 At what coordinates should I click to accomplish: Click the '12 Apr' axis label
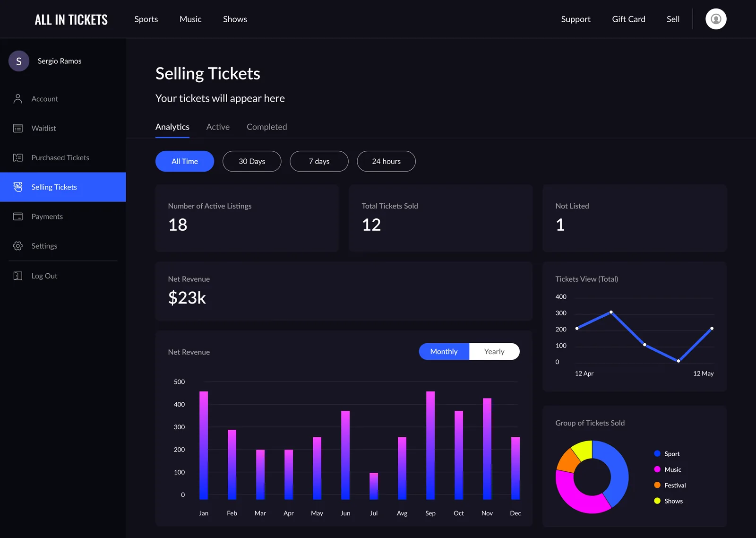584,373
